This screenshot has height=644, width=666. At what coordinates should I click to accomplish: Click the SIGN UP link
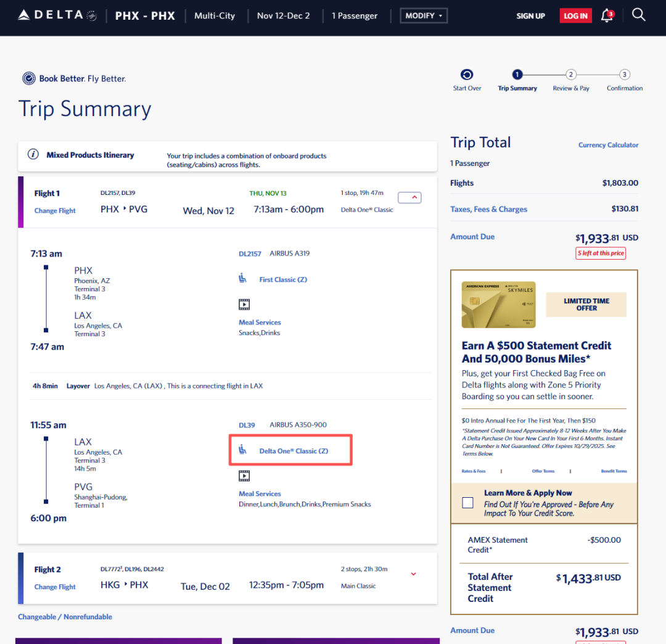click(530, 16)
